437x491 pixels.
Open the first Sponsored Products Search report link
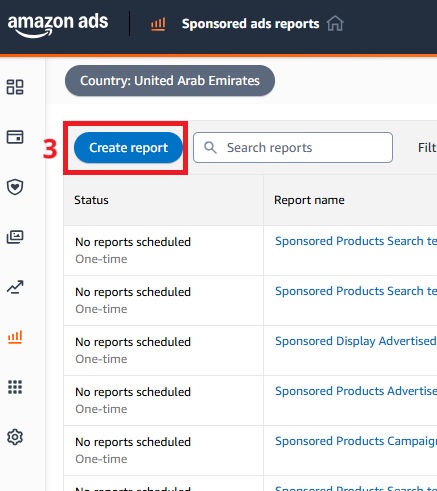pyautogui.click(x=356, y=241)
